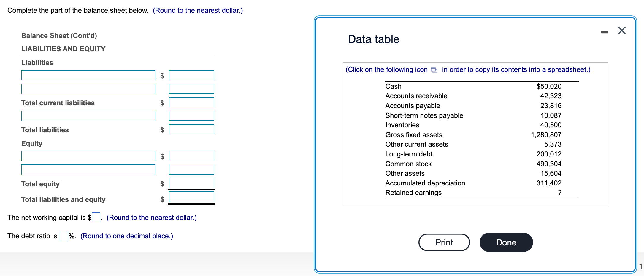Viewport: 644px width, 276px height.
Task: Click the Print button
Action: [x=444, y=242]
